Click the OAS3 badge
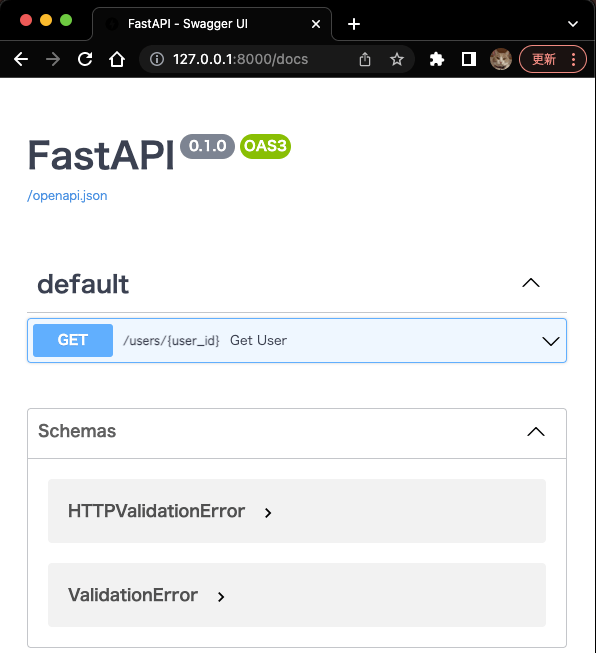This screenshot has width=596, height=653. click(265, 146)
